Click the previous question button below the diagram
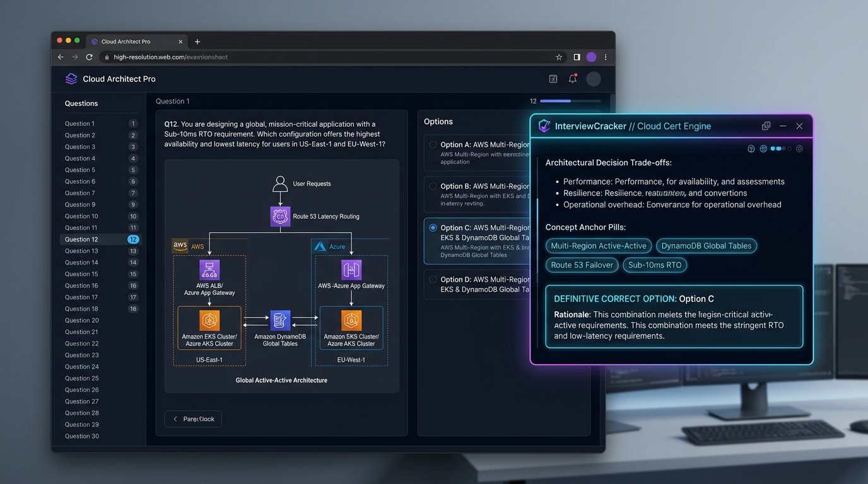The image size is (868, 484). (x=193, y=419)
